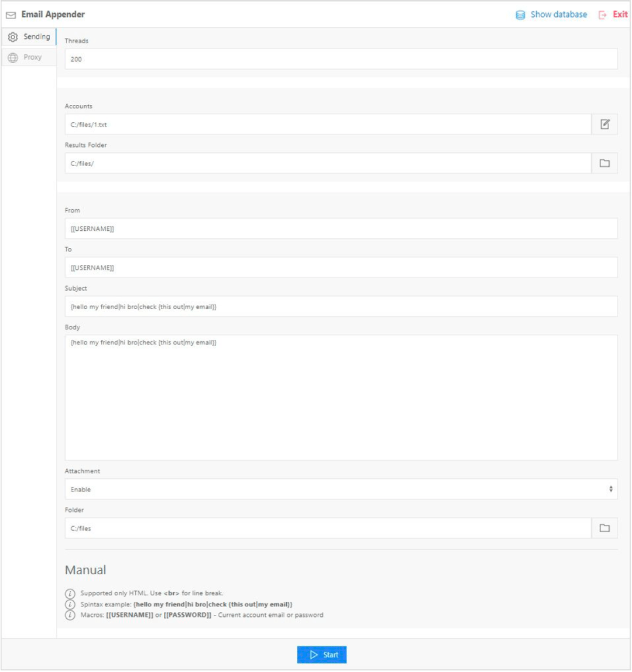632x672 pixels.
Task: Click info icon beside Macros line
Action: coord(70,615)
